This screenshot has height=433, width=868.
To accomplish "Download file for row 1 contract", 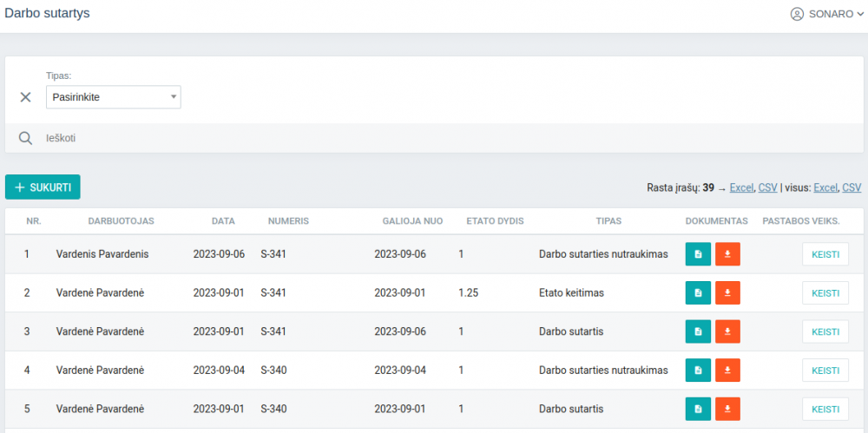I will click(727, 254).
